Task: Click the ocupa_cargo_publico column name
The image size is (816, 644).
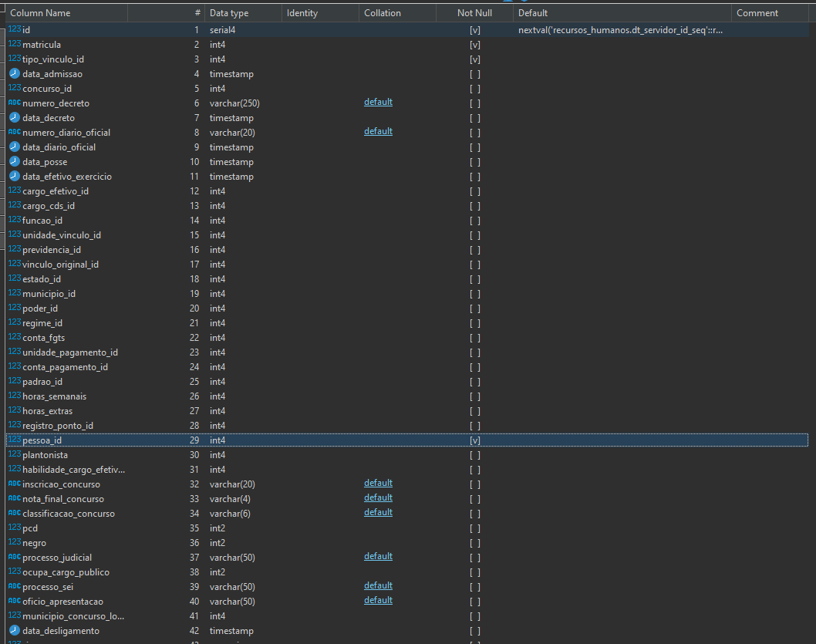Action: 66,572
